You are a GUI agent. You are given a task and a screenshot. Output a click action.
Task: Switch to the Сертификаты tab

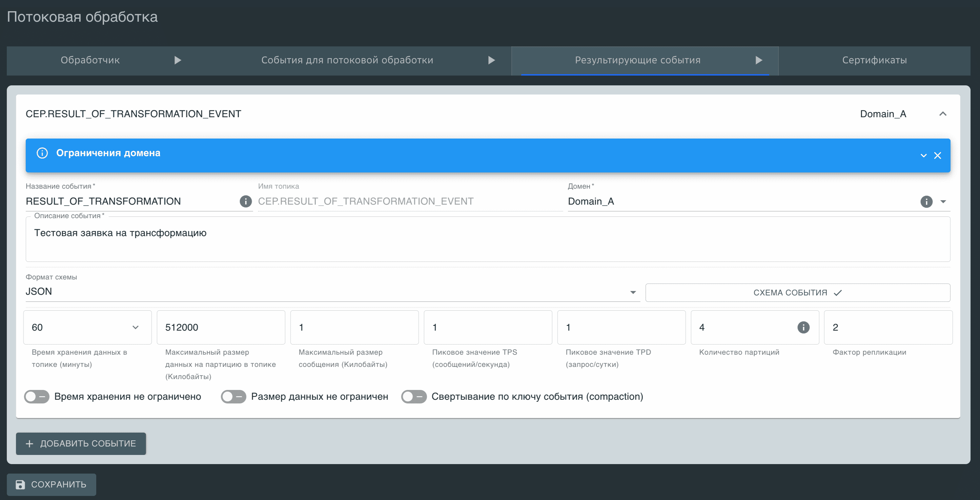click(x=874, y=60)
